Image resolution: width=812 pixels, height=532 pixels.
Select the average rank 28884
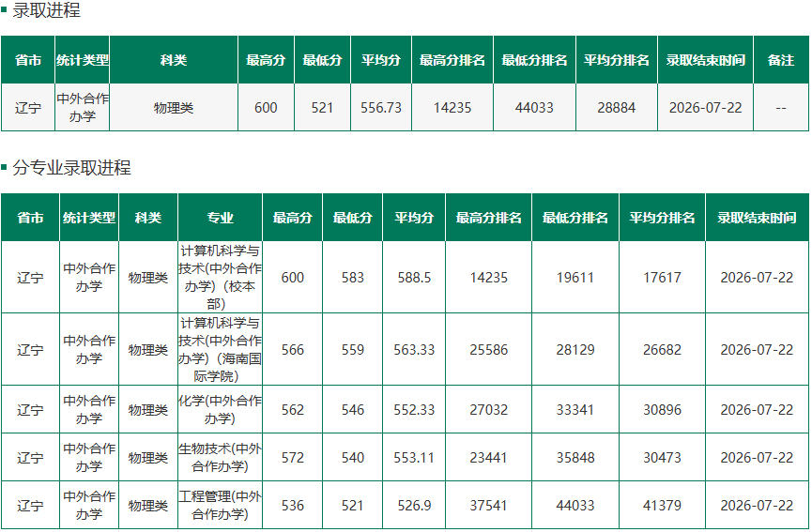coord(616,108)
